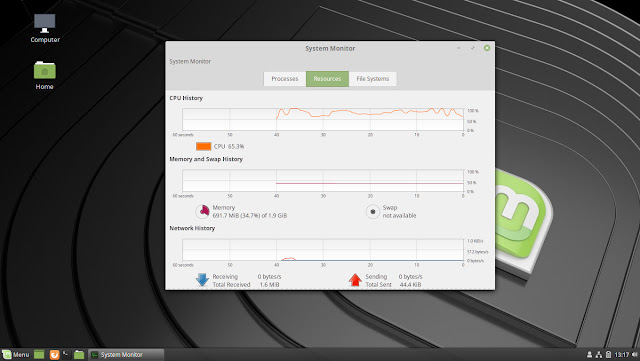Open the user applet in tray
The width and height of the screenshot is (640, 361).
click(589, 354)
